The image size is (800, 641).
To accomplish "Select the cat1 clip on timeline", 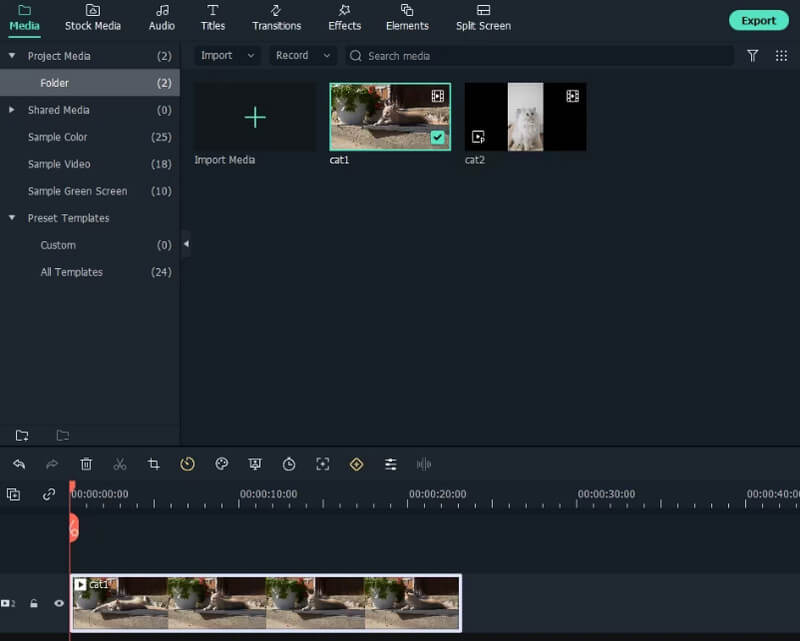I will pyautogui.click(x=266, y=603).
